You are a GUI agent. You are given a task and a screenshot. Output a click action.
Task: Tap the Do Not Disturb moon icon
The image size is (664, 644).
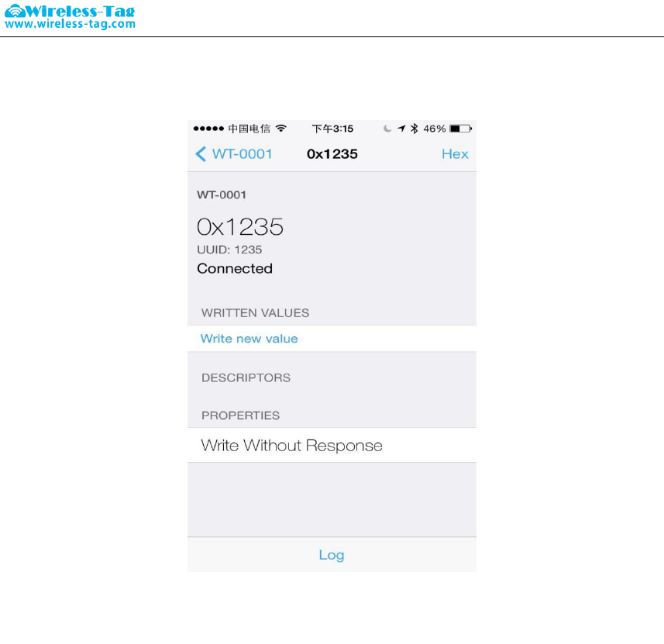[x=387, y=129]
